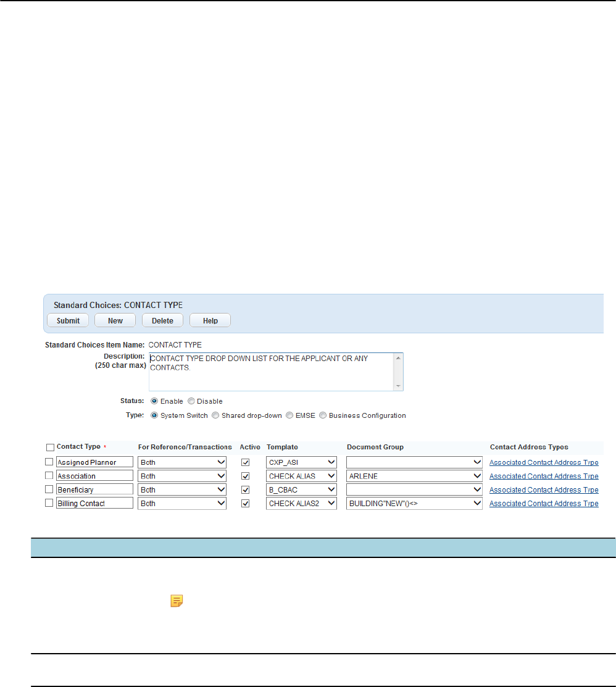Edit the Association contact type field
Viewport: 616px width, 687px height.
tap(94, 475)
